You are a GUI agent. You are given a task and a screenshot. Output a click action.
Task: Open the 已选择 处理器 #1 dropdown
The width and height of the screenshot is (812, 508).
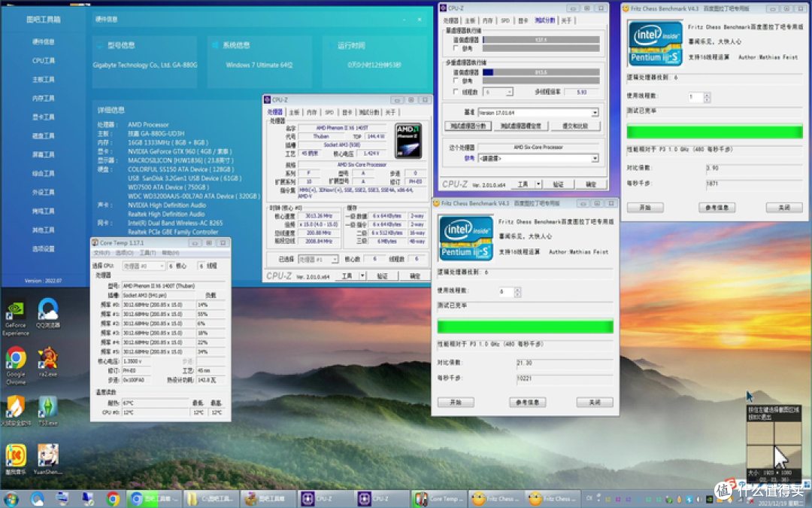(318, 259)
